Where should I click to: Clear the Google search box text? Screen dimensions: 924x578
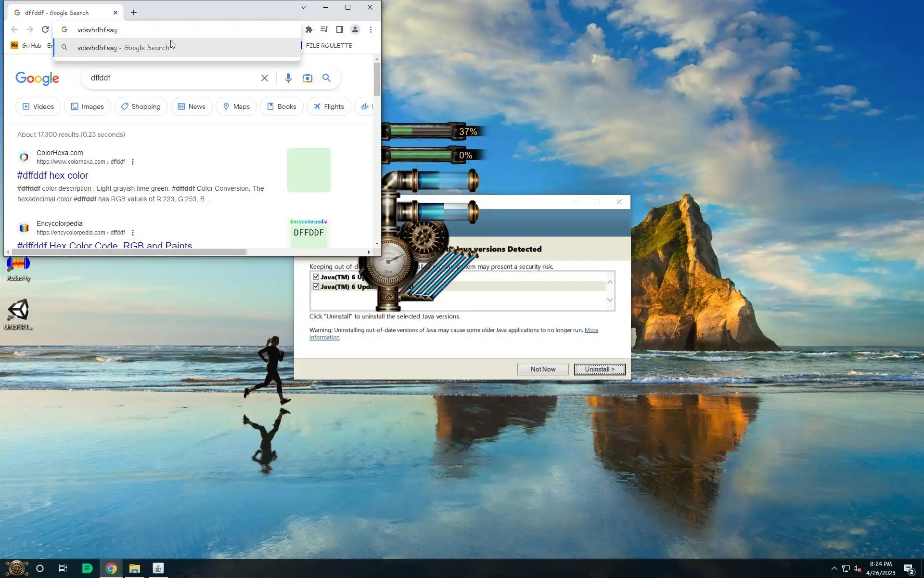[264, 78]
